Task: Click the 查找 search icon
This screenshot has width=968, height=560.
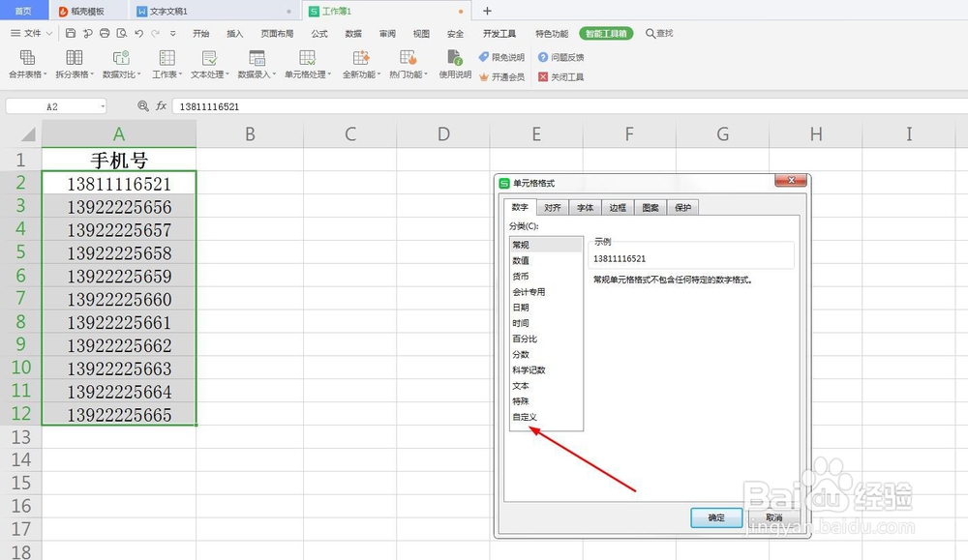Action: click(x=650, y=33)
